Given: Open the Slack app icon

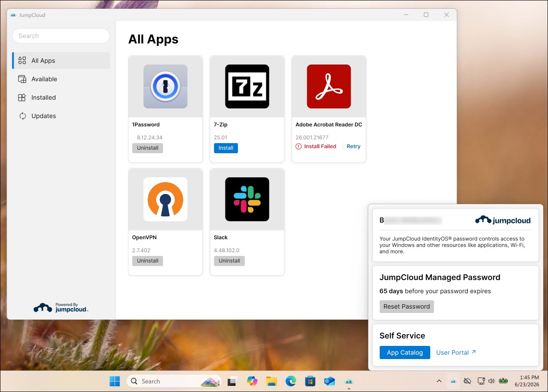Looking at the screenshot, I should (x=247, y=199).
